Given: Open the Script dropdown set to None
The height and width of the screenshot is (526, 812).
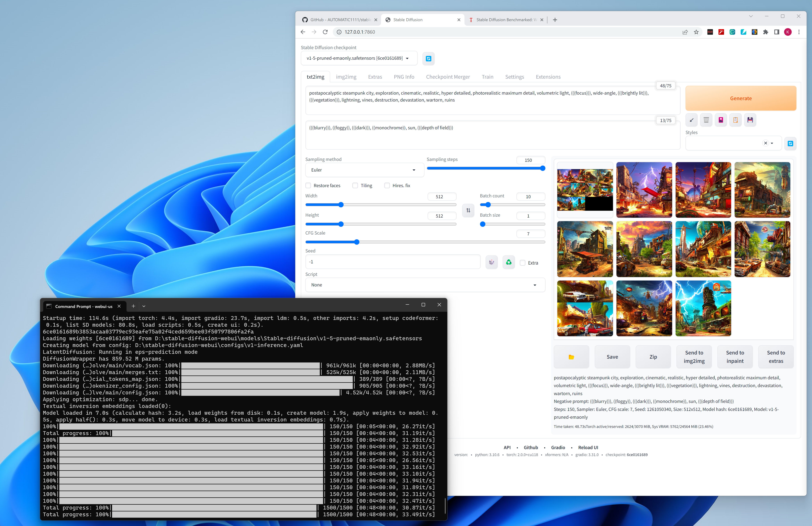Looking at the screenshot, I should coord(425,285).
